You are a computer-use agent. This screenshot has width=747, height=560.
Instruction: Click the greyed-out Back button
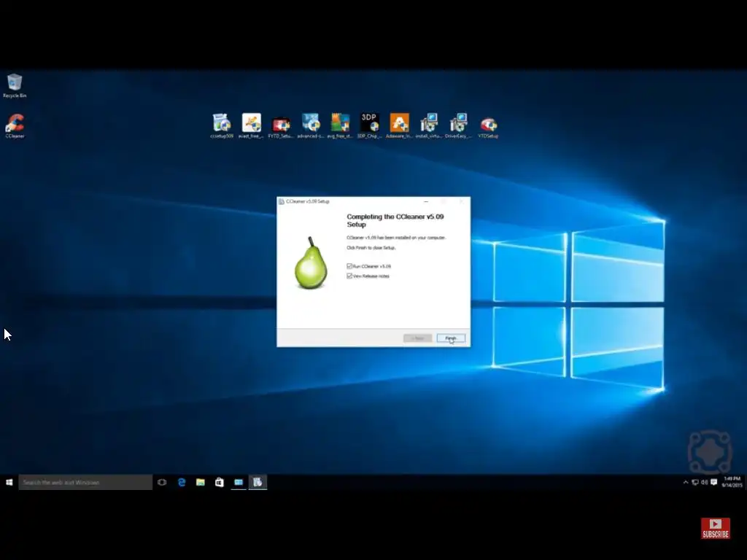click(x=417, y=338)
